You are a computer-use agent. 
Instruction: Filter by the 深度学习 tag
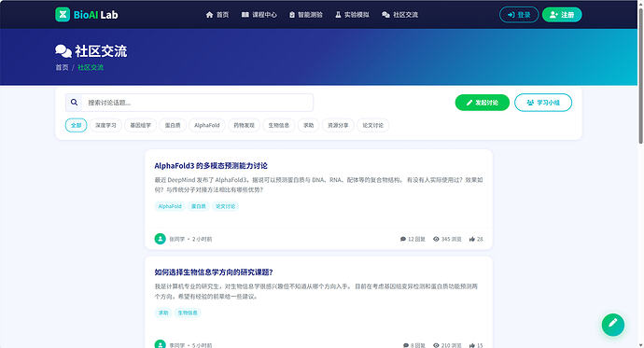105,125
